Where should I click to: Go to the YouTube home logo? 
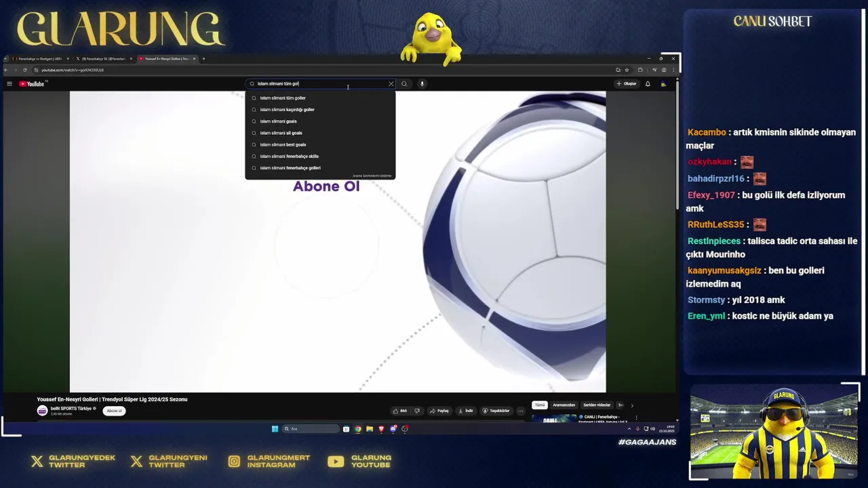(32, 84)
